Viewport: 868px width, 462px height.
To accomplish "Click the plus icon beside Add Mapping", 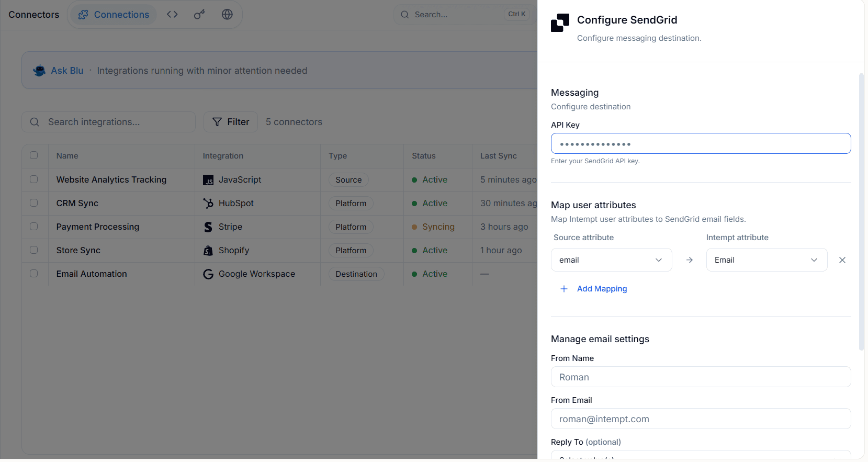I will coord(564,289).
